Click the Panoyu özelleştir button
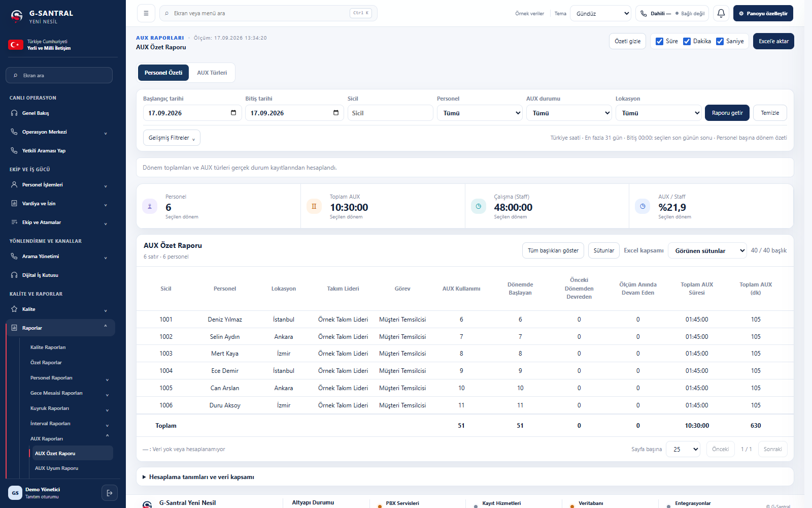This screenshot has height=508, width=812. [x=763, y=13]
